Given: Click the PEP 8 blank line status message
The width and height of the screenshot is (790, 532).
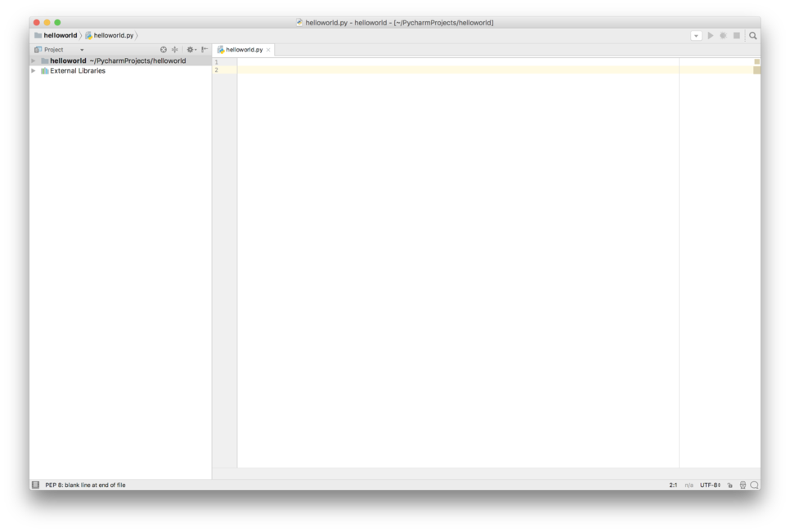Looking at the screenshot, I should [x=85, y=485].
